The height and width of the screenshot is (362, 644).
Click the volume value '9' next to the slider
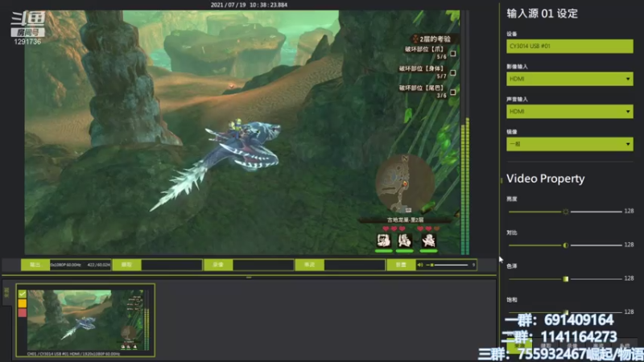point(473,265)
